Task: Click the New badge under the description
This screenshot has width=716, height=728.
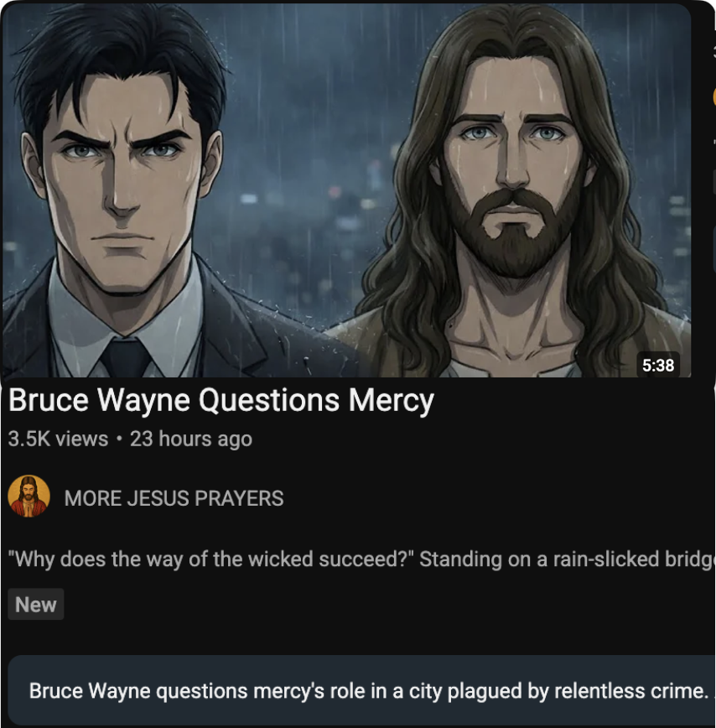Action: (x=36, y=604)
